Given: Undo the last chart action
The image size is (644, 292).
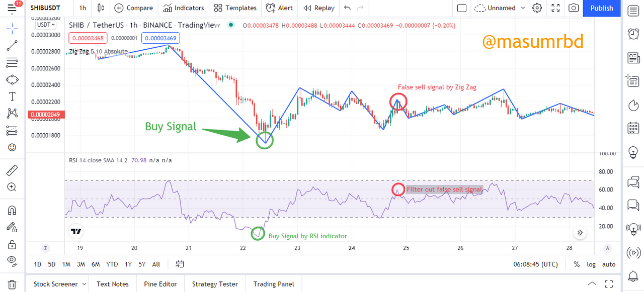Looking at the screenshot, I should click(347, 8).
